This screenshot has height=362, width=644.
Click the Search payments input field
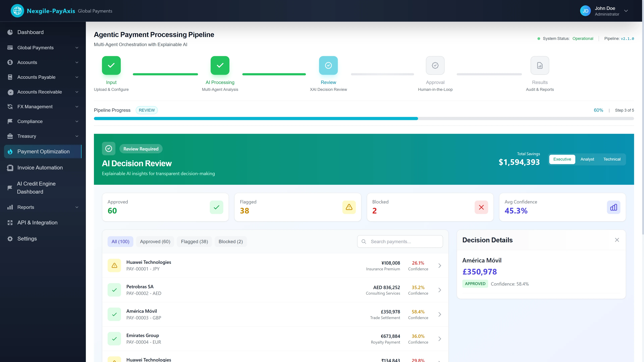coord(400,241)
